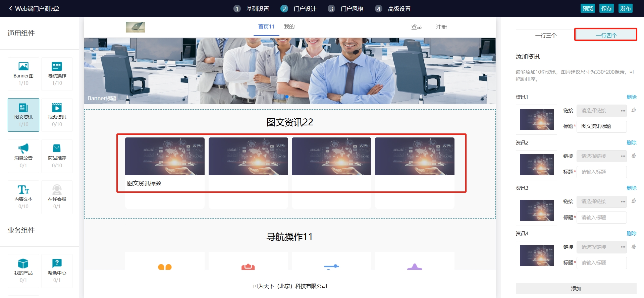Viewport: 644px width, 298px height.
Task: Click the 资讯4 image thumbnail in settings
Action: click(537, 256)
